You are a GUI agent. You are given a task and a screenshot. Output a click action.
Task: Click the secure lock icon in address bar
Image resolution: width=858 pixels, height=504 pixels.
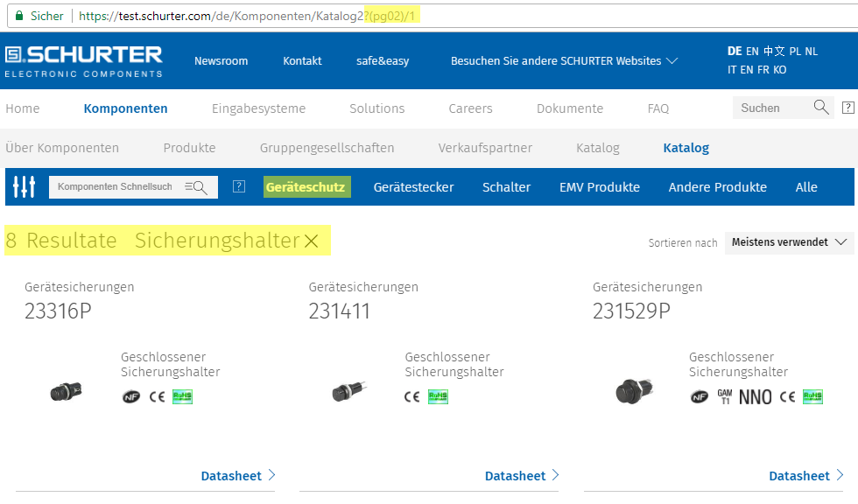click(19, 16)
